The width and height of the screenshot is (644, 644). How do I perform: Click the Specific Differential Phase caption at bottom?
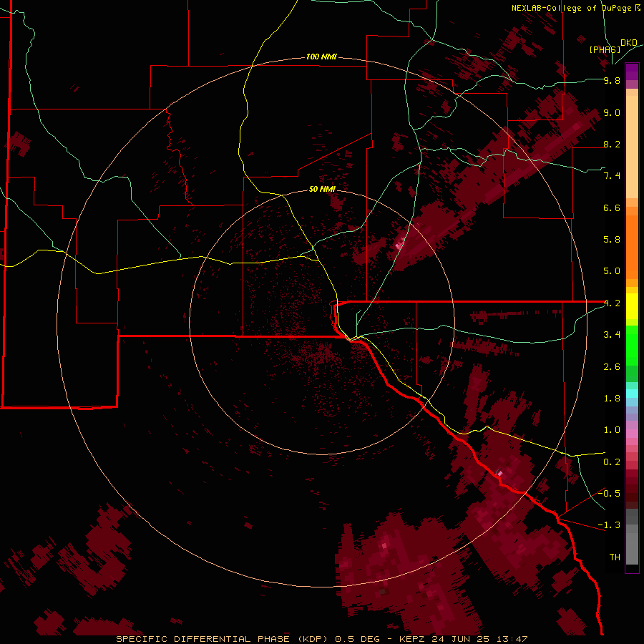click(322, 639)
